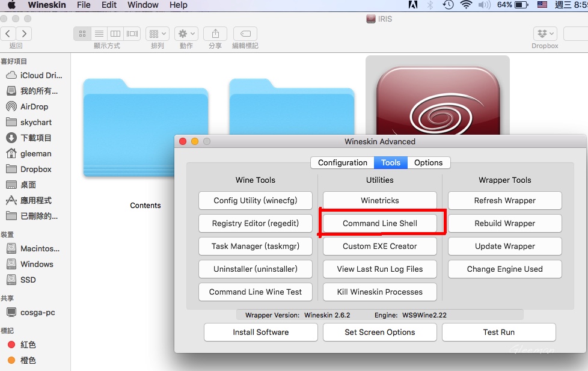The width and height of the screenshot is (588, 371).
Task: Open 桌面 desktop in sidebar
Action: (x=22, y=185)
